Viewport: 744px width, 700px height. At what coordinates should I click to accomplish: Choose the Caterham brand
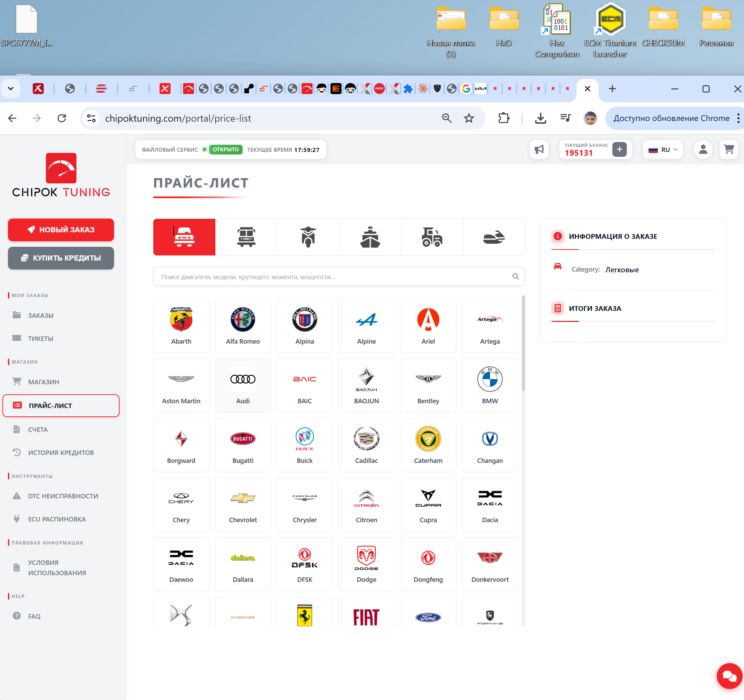pyautogui.click(x=428, y=445)
